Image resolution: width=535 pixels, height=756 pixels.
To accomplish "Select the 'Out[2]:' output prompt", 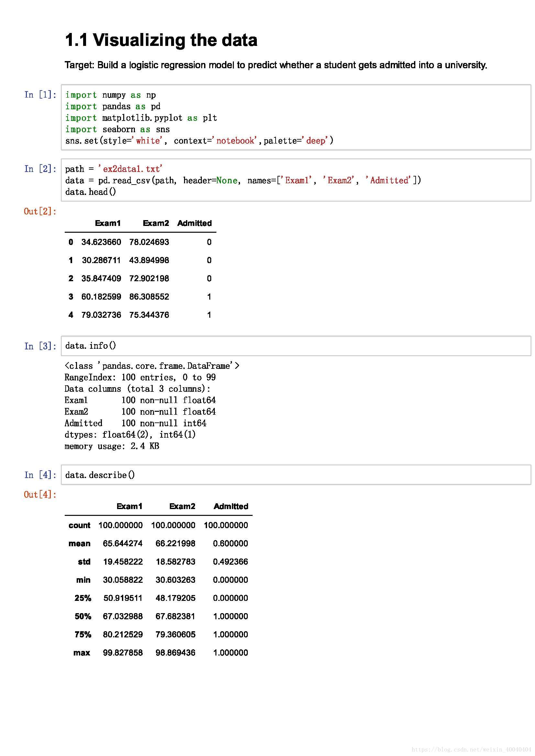I will coord(40,211).
